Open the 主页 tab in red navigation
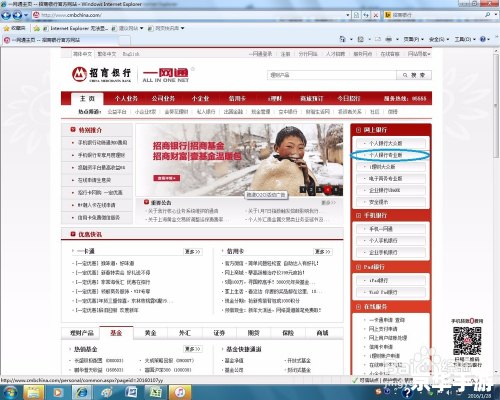This screenshot has width=500, height=400. click(x=87, y=99)
